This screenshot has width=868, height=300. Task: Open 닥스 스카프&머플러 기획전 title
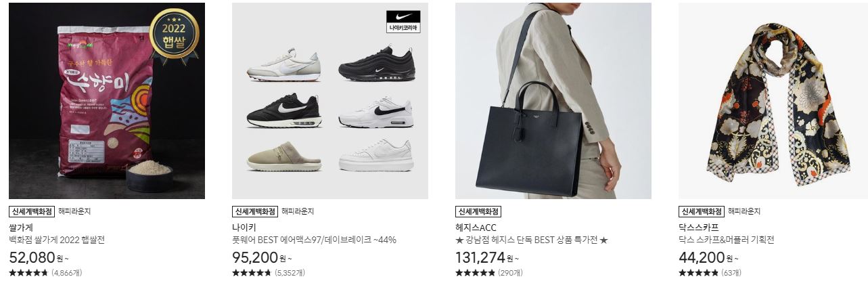pyautogui.click(x=726, y=240)
